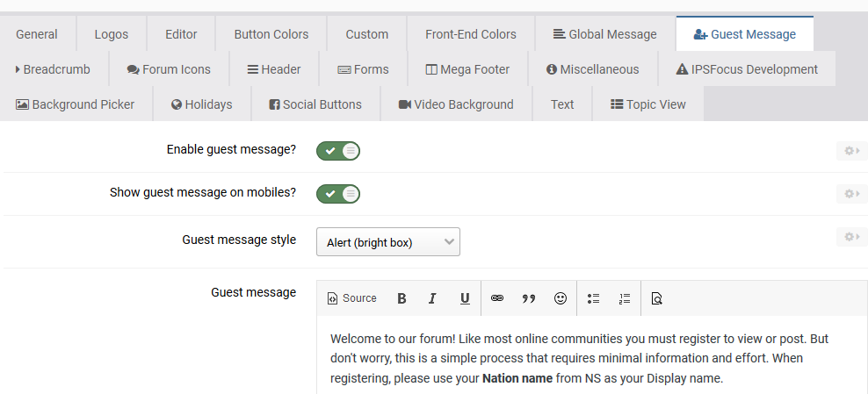Insert a quote block in editor
Viewport: 868px width, 394px height.
point(529,298)
